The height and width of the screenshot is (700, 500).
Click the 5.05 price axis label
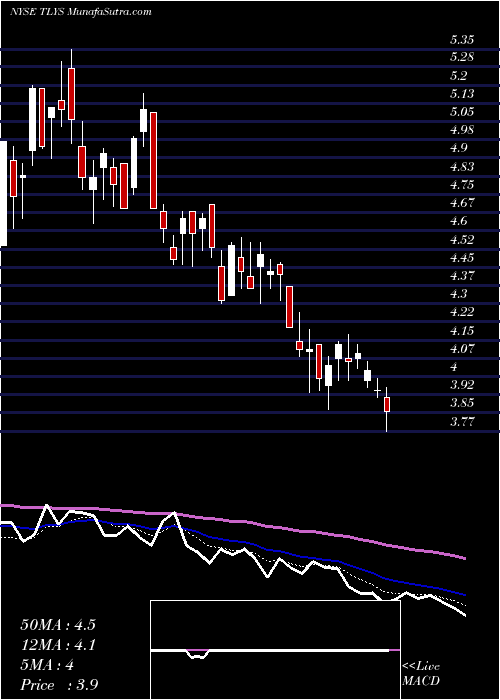click(462, 112)
